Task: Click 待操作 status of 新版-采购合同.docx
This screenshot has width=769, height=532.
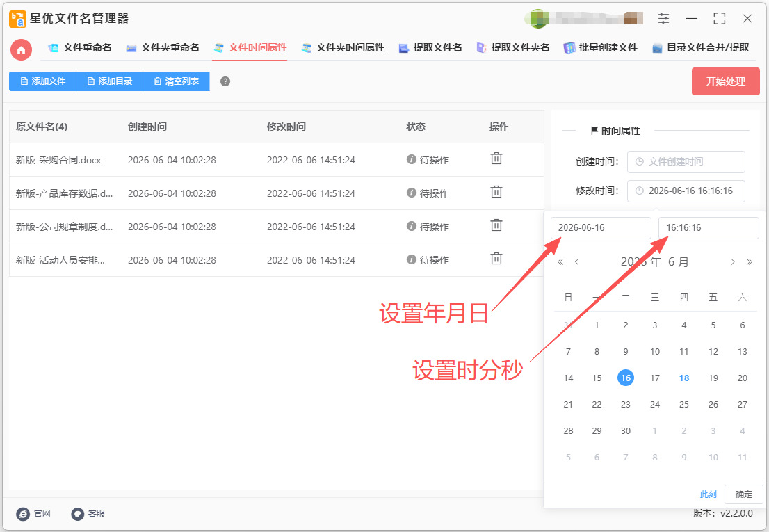Action: [x=428, y=160]
